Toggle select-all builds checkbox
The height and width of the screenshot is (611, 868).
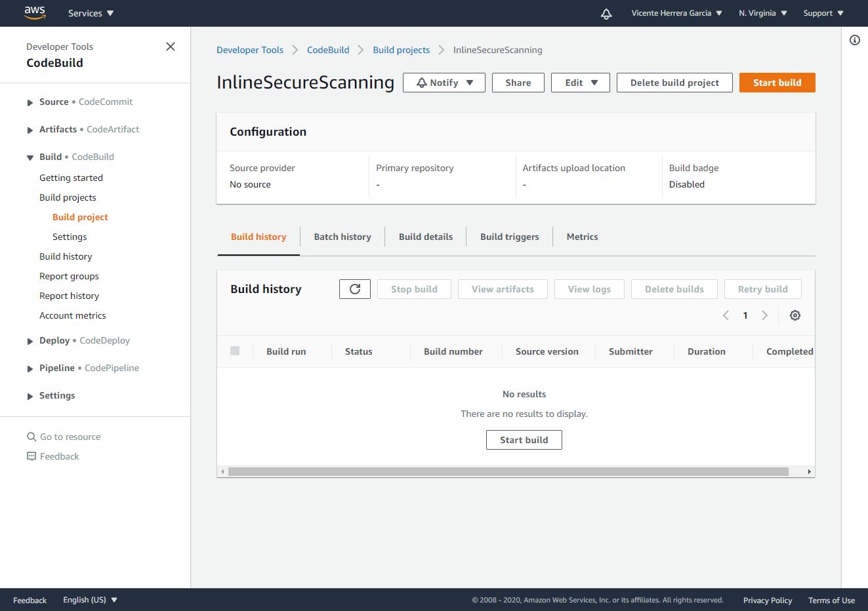point(235,351)
